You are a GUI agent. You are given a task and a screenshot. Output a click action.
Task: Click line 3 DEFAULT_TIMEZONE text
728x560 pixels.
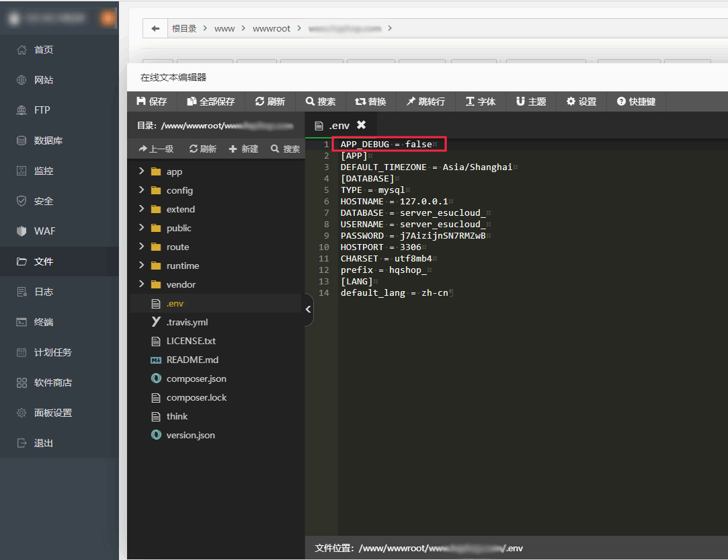[384, 167]
